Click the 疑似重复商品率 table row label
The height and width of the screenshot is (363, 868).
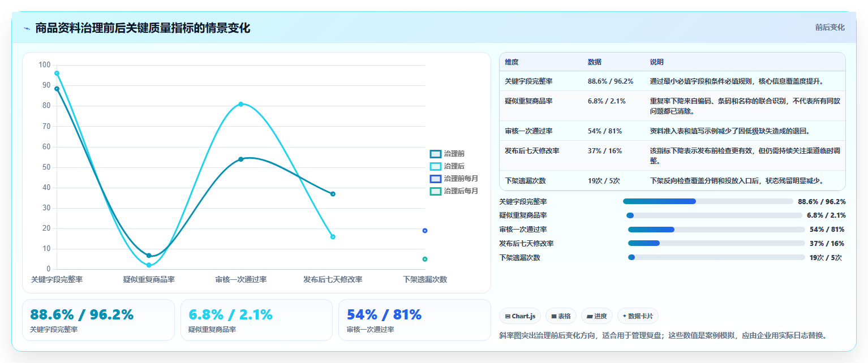[528, 101]
